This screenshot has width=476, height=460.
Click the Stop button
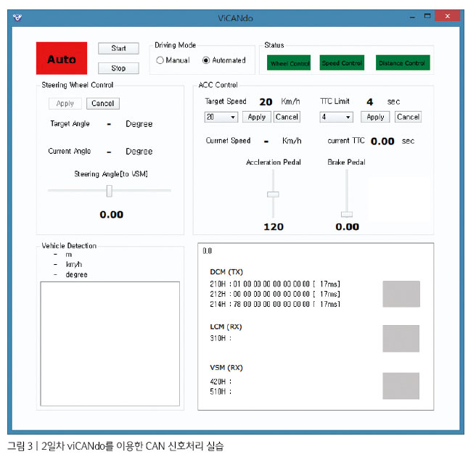pyautogui.click(x=118, y=68)
